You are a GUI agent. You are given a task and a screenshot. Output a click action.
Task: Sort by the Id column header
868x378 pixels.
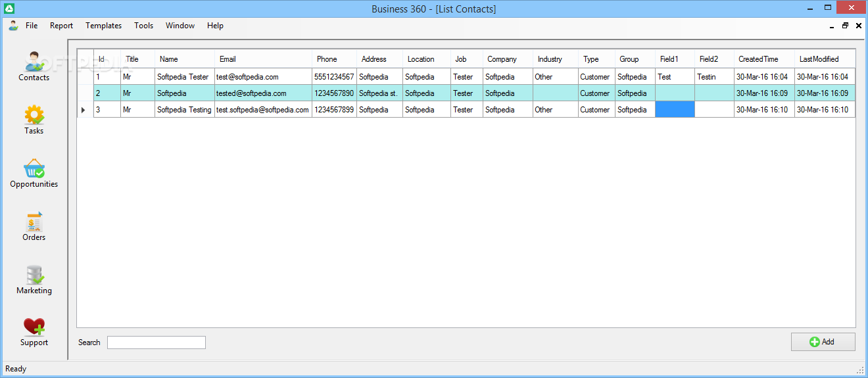(107, 59)
